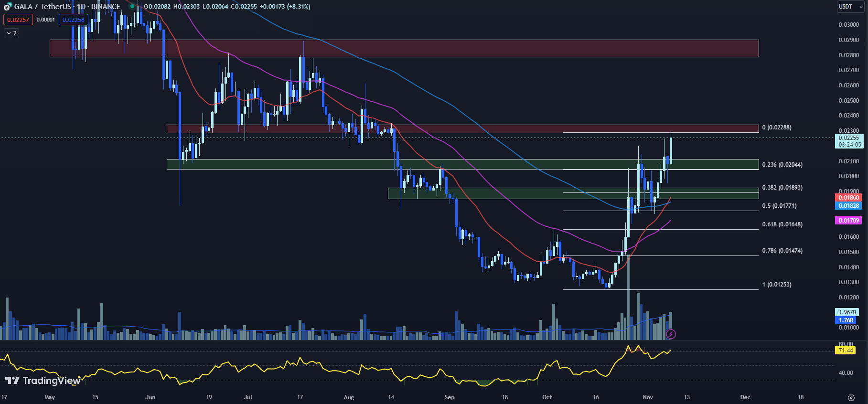This screenshot has height=404, width=868.
Task: Click the Fibonacci 0 (0.02288) level label
Action: pyautogui.click(x=777, y=128)
